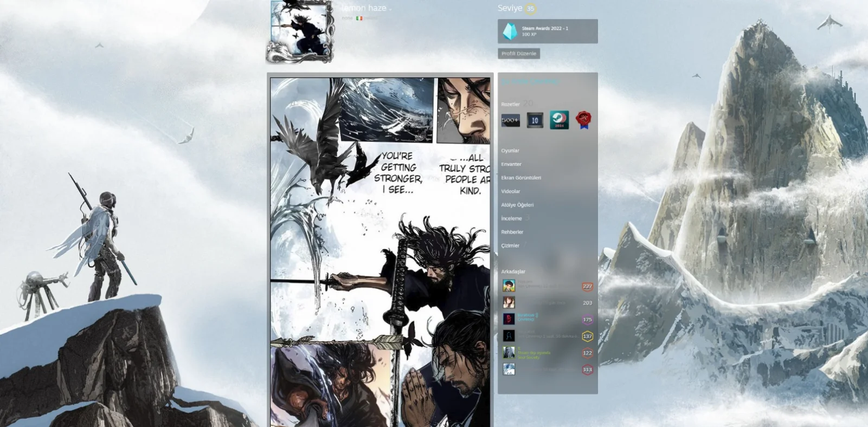Click the level 122 friend badge

tap(587, 353)
